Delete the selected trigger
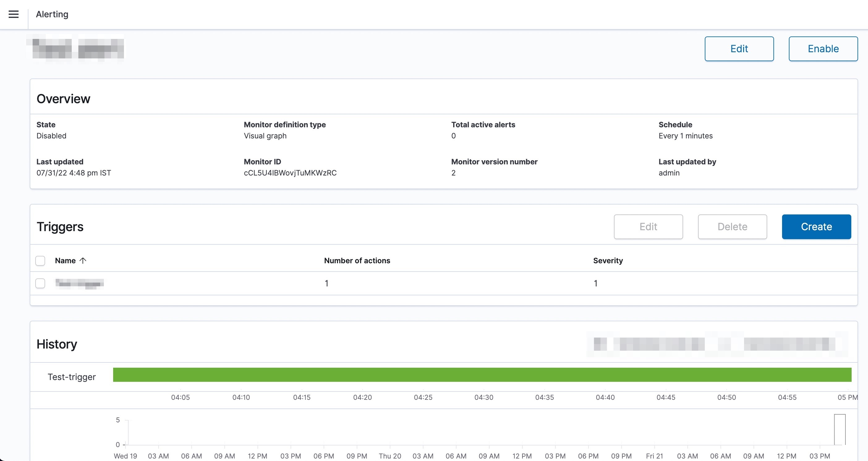The image size is (868, 461). [732, 226]
